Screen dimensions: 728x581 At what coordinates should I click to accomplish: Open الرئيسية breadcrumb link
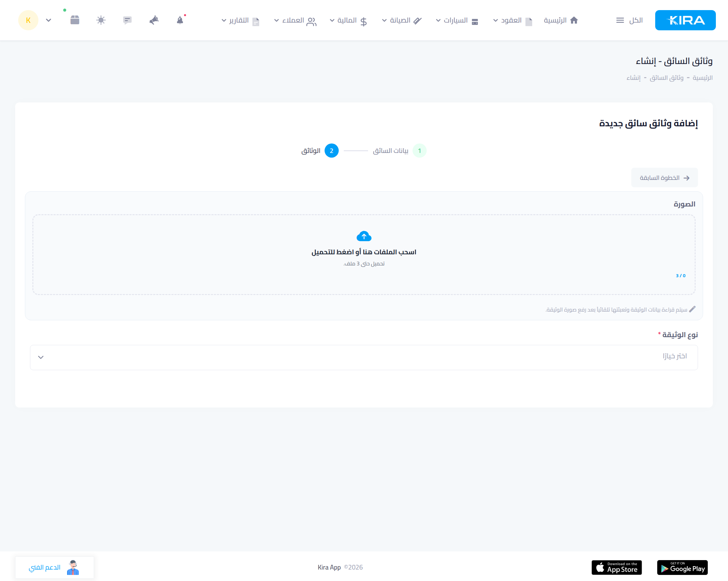pos(702,78)
